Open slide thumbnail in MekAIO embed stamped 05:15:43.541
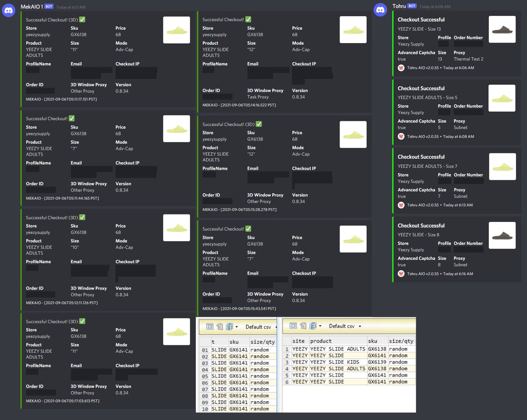Screen dimensions: 527x420 (353, 239)
